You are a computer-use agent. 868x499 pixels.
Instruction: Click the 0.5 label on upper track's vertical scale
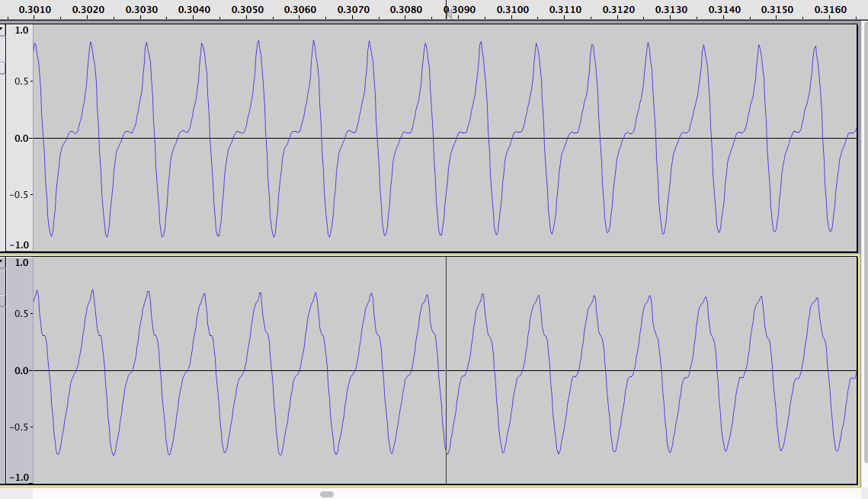(x=21, y=82)
